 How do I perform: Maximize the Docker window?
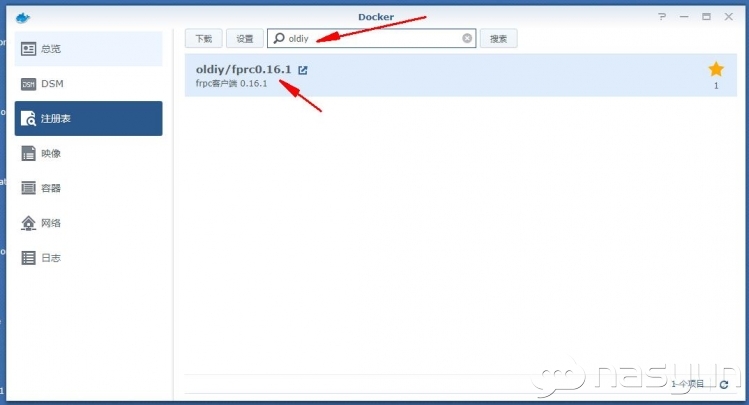[x=706, y=17]
